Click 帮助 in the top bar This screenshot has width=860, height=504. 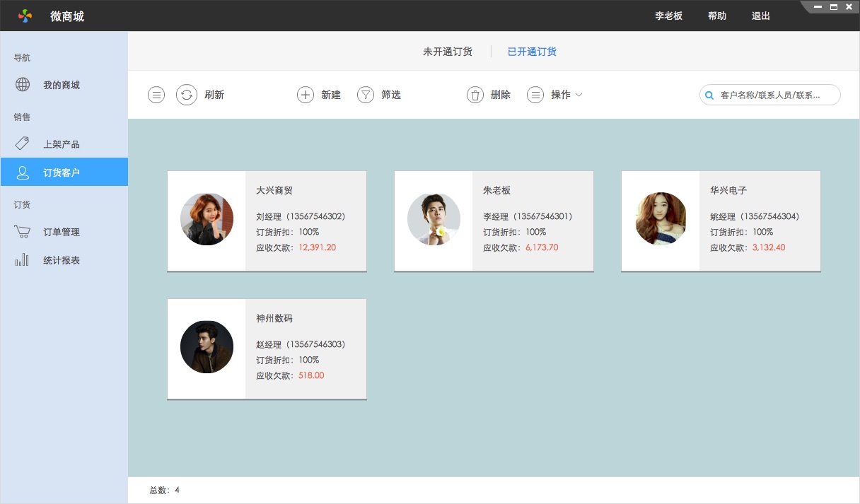717,16
